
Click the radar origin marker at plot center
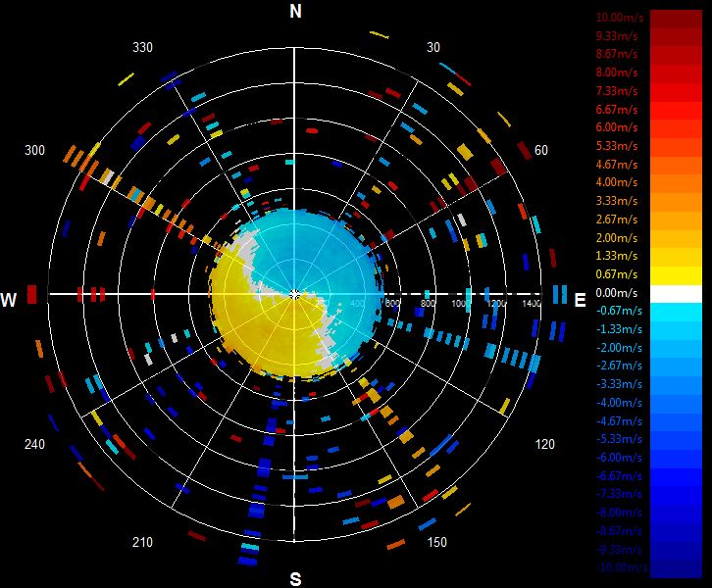point(294,294)
